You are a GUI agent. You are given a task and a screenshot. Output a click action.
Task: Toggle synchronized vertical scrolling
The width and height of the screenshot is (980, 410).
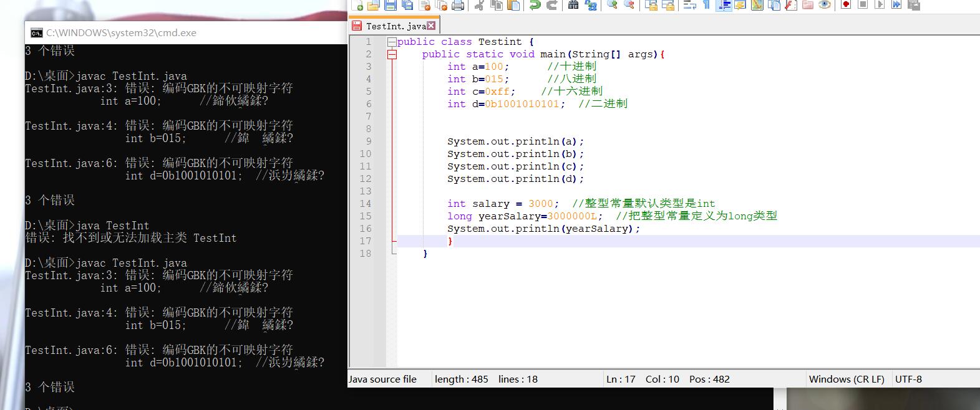pos(651,5)
